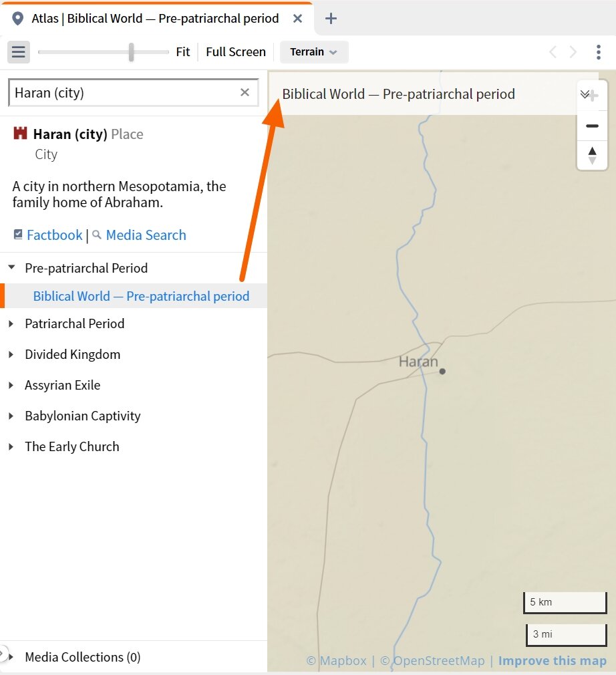This screenshot has width=616, height=675.
Task: Toggle Full Screen mode
Action: [x=235, y=51]
